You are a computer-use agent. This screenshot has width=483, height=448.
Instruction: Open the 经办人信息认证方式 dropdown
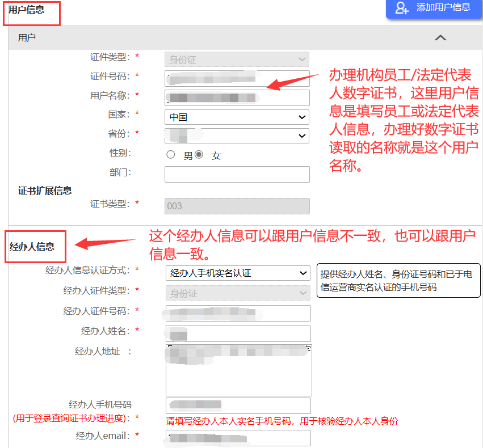(x=238, y=273)
